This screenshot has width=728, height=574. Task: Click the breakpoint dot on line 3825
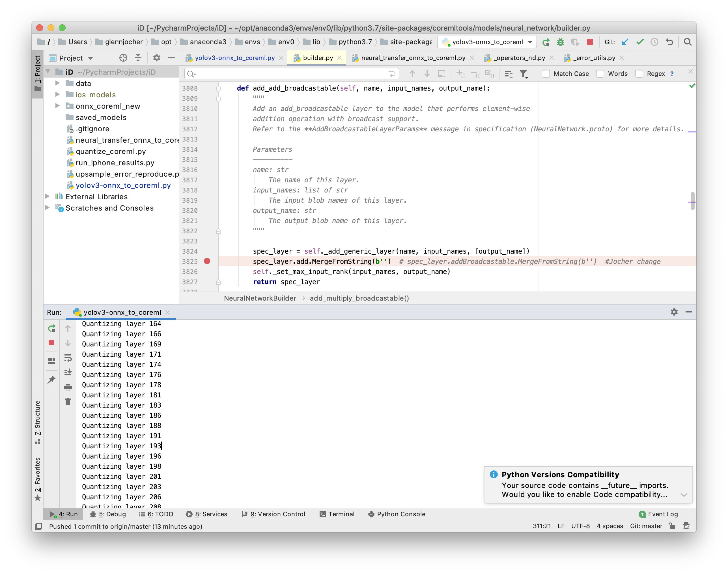click(207, 261)
